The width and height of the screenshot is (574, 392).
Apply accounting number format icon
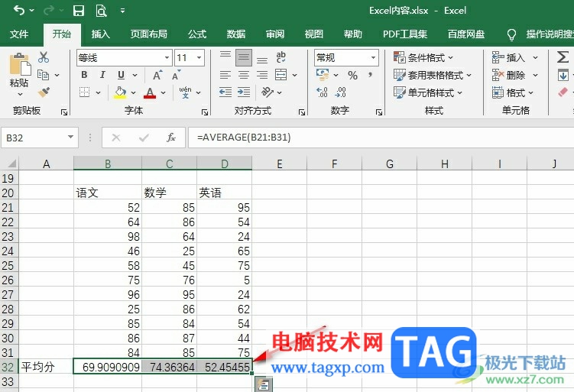pyautogui.click(x=323, y=75)
